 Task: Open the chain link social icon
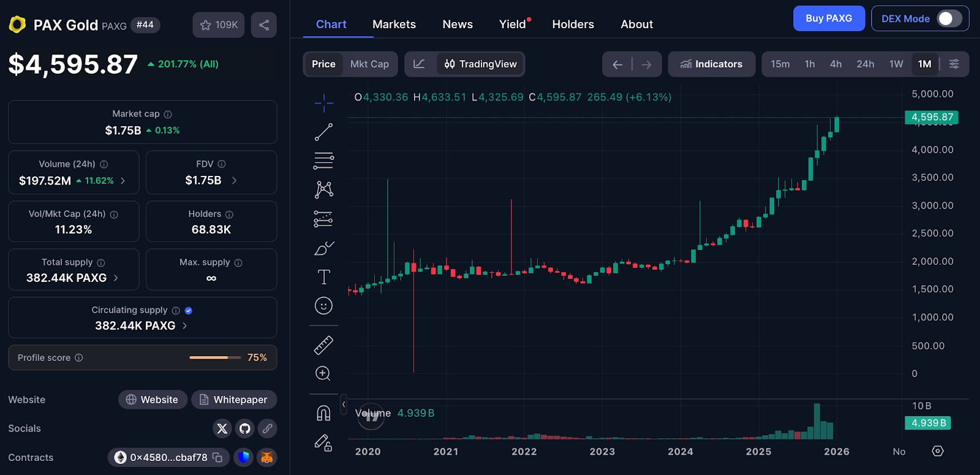[268, 428]
